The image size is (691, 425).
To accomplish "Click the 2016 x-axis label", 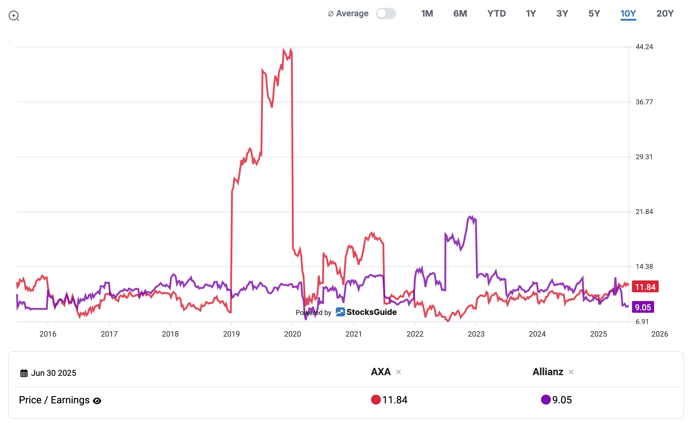I will (48, 334).
